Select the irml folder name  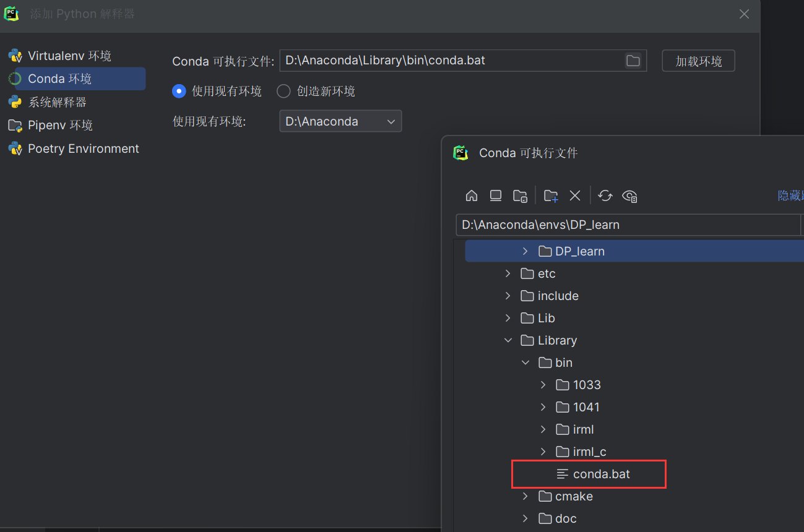click(x=584, y=429)
